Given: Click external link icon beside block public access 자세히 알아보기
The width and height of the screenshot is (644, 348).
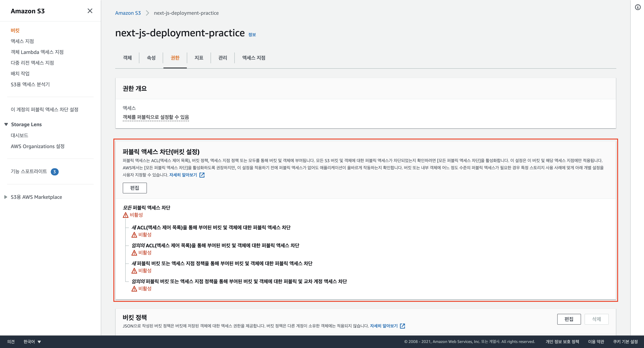Looking at the screenshot, I should (202, 175).
